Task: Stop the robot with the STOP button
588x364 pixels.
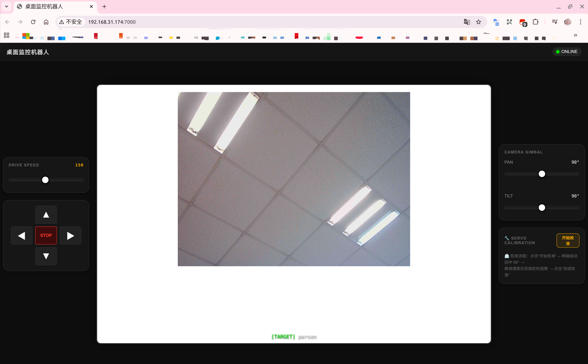Action: coord(46,235)
